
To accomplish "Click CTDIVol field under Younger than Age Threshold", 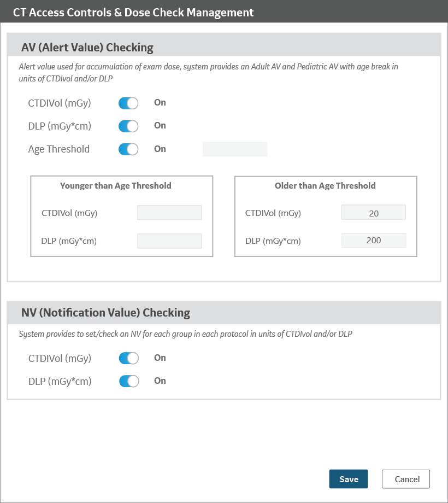I will click(169, 213).
